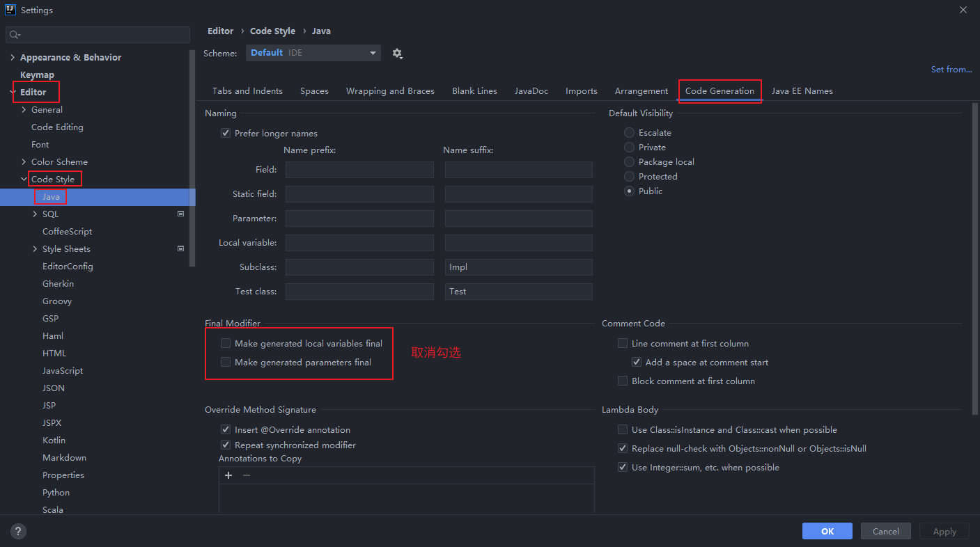Switch to the Tabs and Indents tab

pos(247,91)
